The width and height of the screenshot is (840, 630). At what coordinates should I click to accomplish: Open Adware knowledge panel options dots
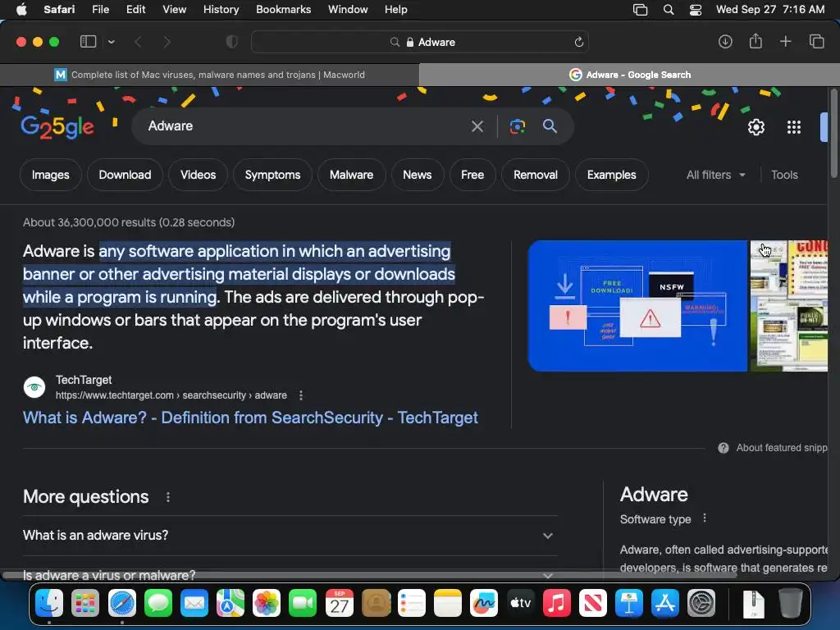[705, 518]
